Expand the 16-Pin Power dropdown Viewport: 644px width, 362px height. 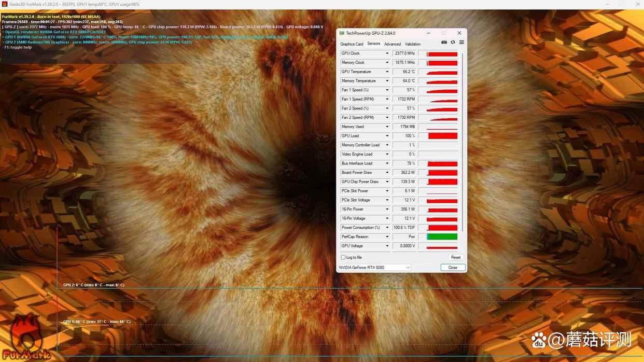[x=387, y=209]
